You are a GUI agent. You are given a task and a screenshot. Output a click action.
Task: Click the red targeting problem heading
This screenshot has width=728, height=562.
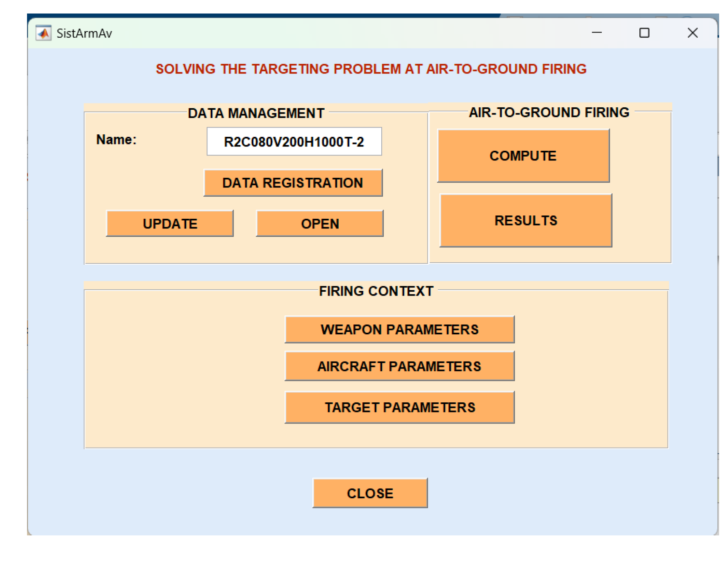click(371, 69)
